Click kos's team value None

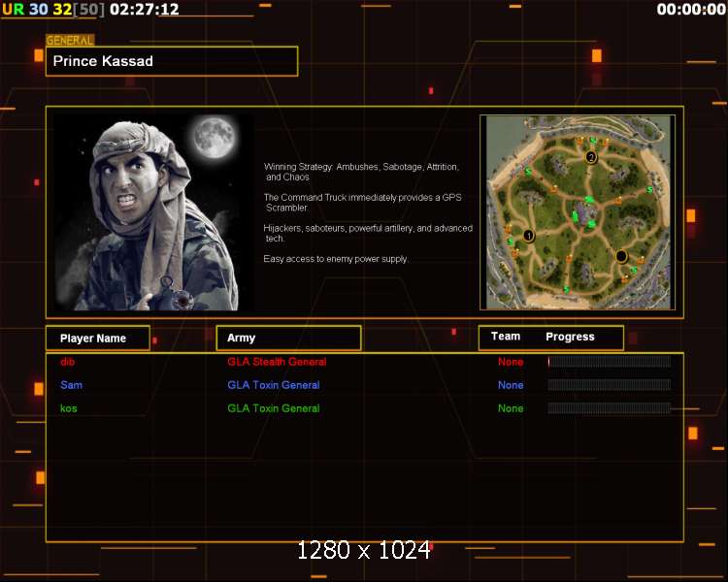pyautogui.click(x=511, y=408)
